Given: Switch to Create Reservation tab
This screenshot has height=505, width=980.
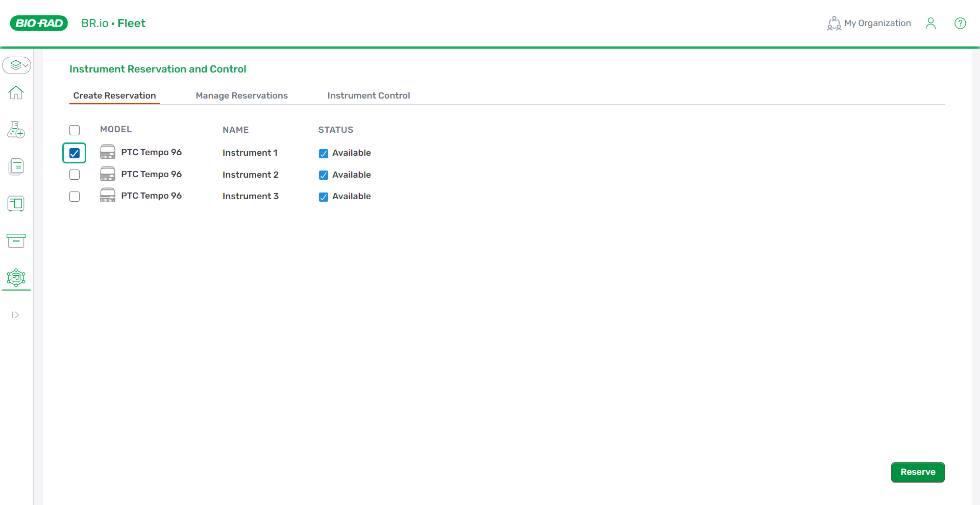Looking at the screenshot, I should coord(114,95).
